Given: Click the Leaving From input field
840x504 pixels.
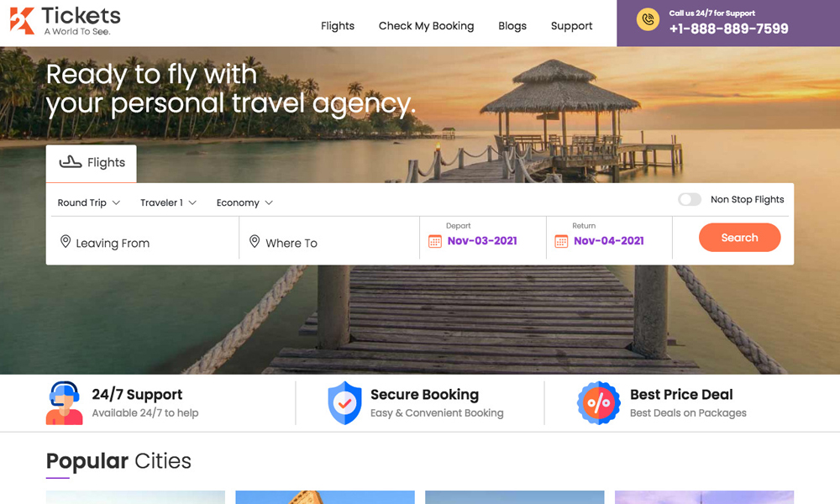Looking at the screenshot, I should 144,240.
